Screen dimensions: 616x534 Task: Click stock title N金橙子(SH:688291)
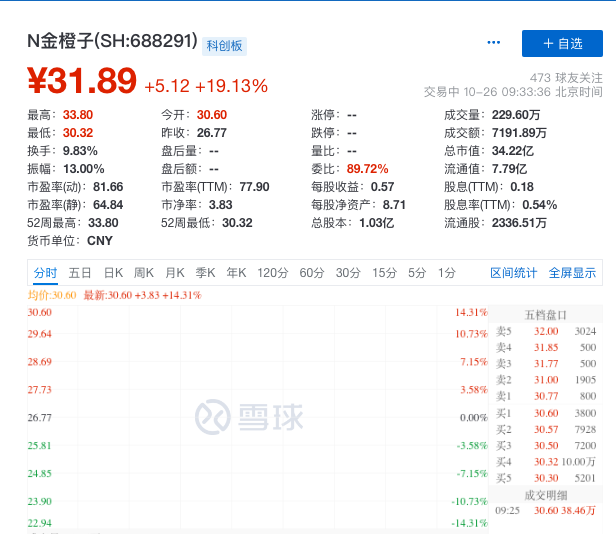click(112, 41)
